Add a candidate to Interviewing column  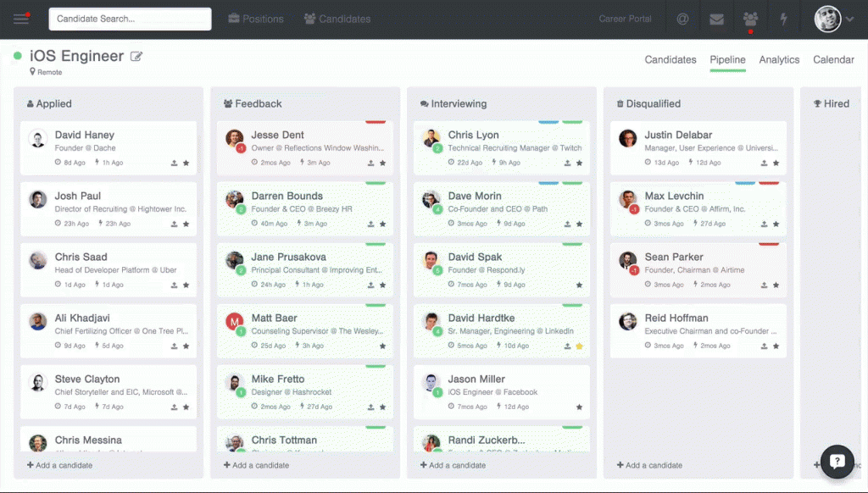pyautogui.click(x=453, y=465)
